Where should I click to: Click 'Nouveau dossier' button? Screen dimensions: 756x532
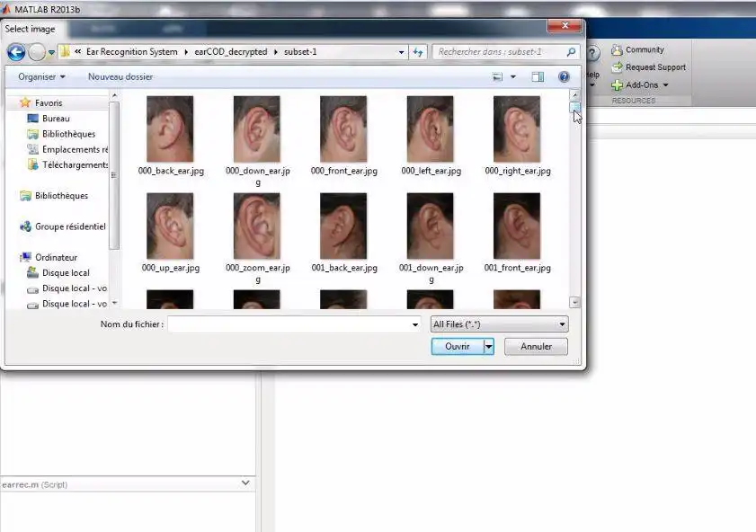click(x=120, y=76)
